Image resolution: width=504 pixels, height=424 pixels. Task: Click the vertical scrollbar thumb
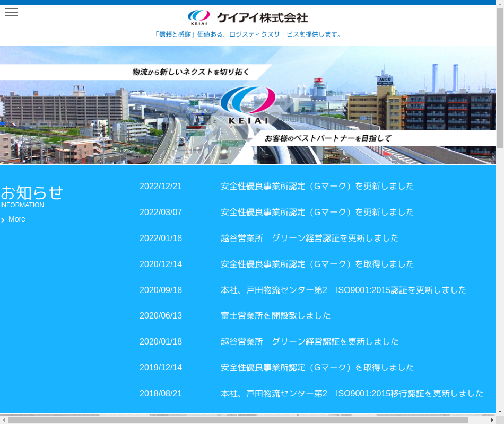[500, 77]
